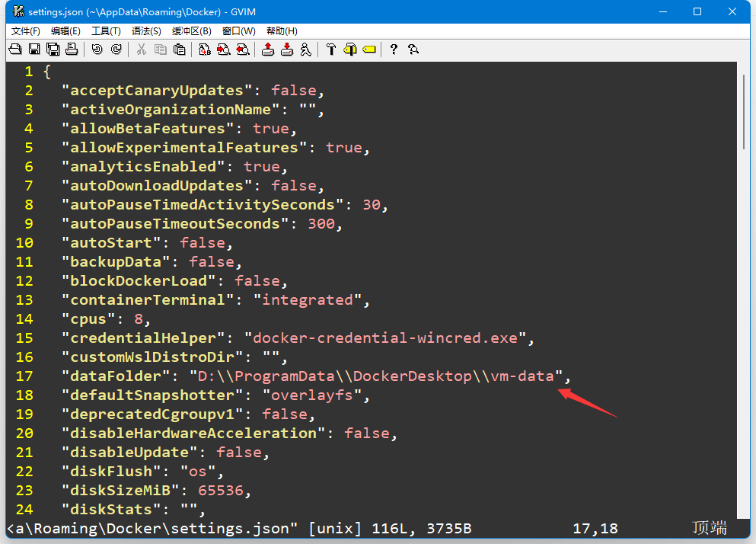Viewport: 756px width, 544px height.
Task: Click the "integrated" value text
Action: (307, 300)
